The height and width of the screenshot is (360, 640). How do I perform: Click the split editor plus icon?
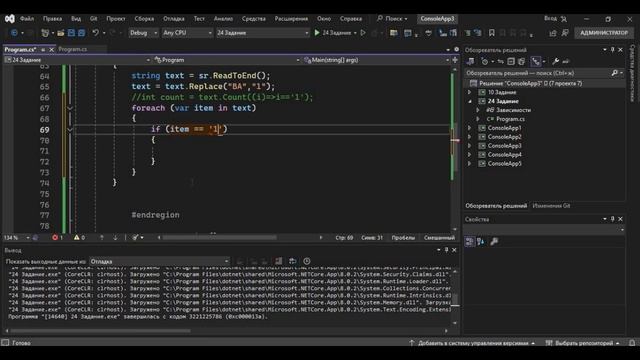[x=455, y=60]
